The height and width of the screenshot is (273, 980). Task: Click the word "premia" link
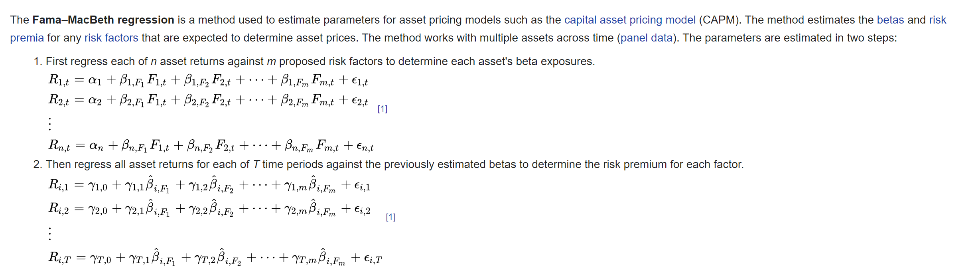click(x=27, y=38)
